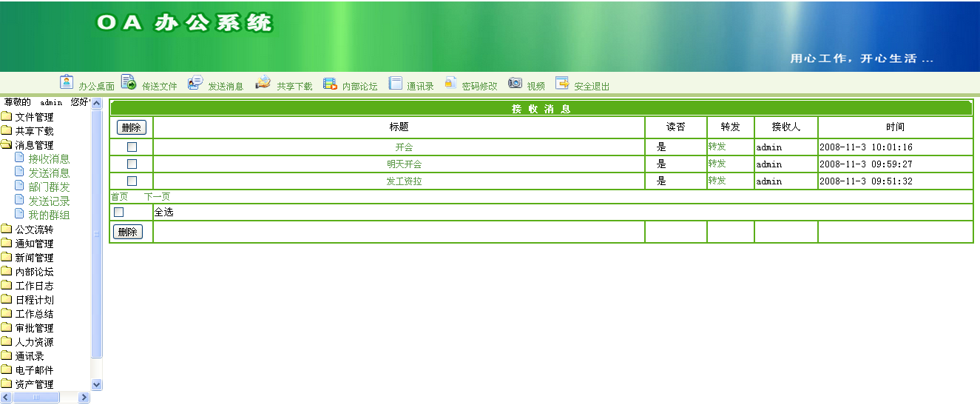Open 共享下载 shared download toolbar icon
980x405 pixels.
pyautogui.click(x=263, y=82)
